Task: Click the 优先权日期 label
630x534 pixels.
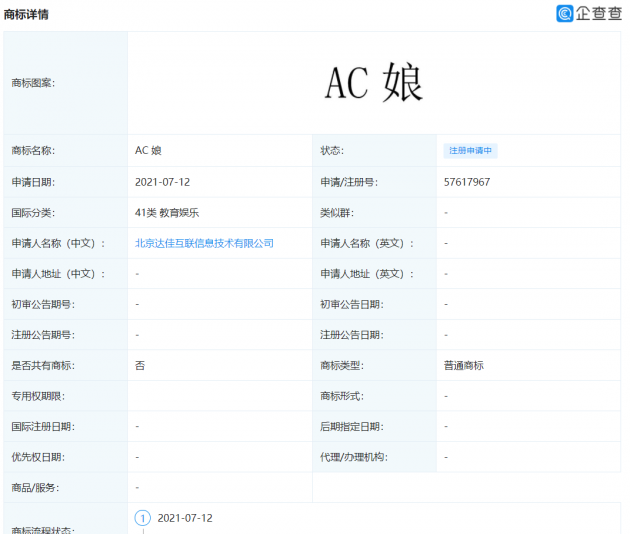Action: pyautogui.click(x=38, y=457)
